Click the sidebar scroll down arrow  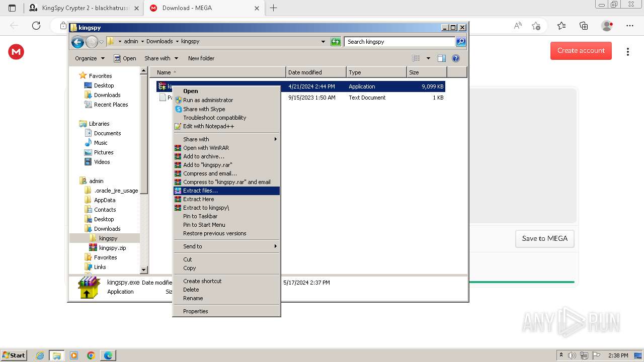143,270
